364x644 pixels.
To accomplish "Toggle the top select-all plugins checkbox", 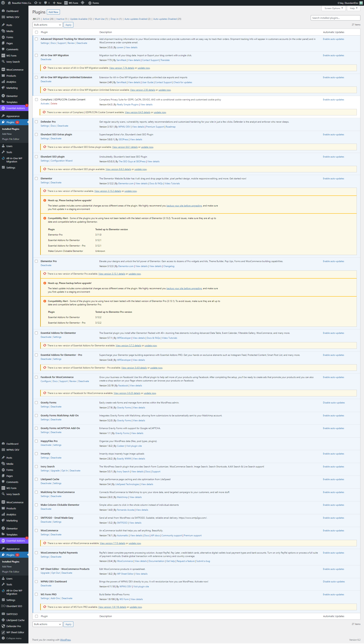I will tap(37, 32).
